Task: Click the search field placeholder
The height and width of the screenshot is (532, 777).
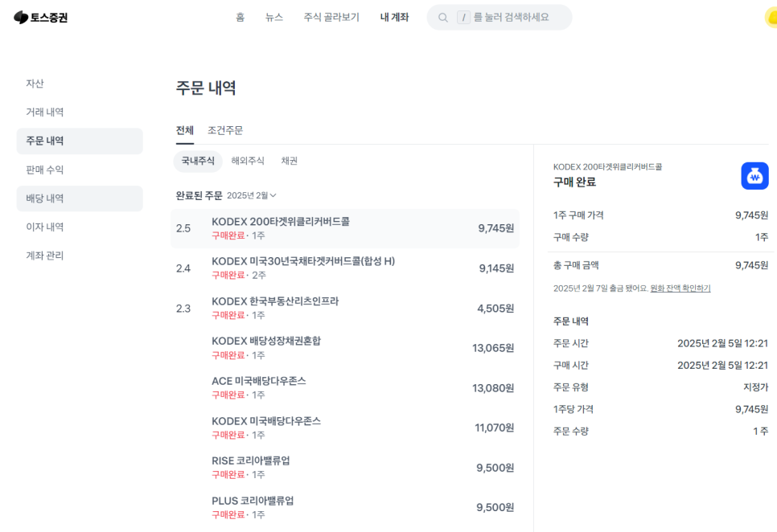Action: pos(511,18)
